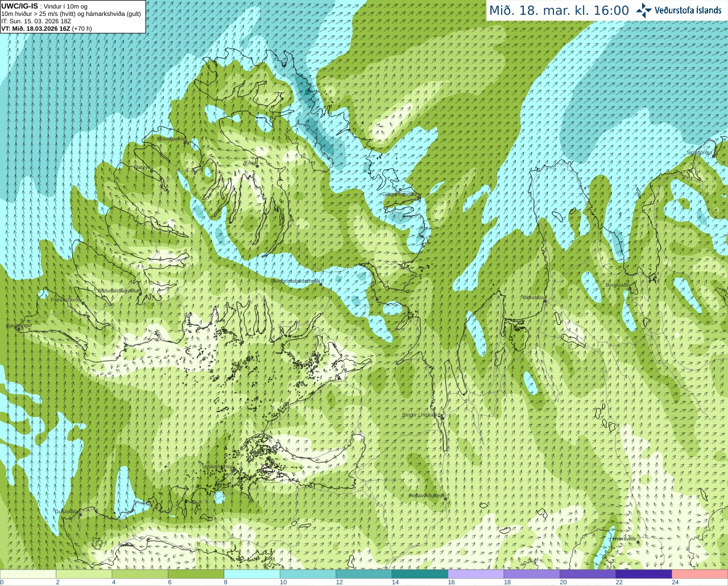The height and width of the screenshot is (586, 728).
Task: Click the 2–4 m/s legend swatch
Action: tap(84, 574)
